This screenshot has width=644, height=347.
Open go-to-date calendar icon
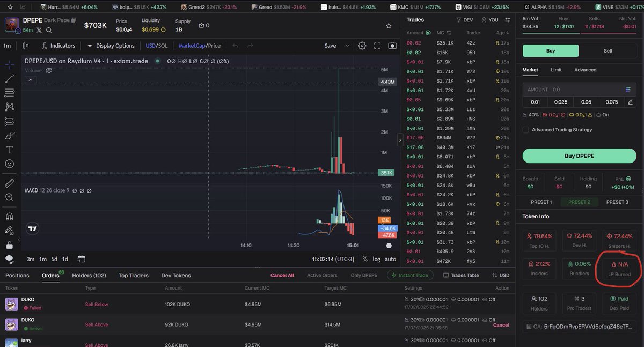[x=81, y=259]
